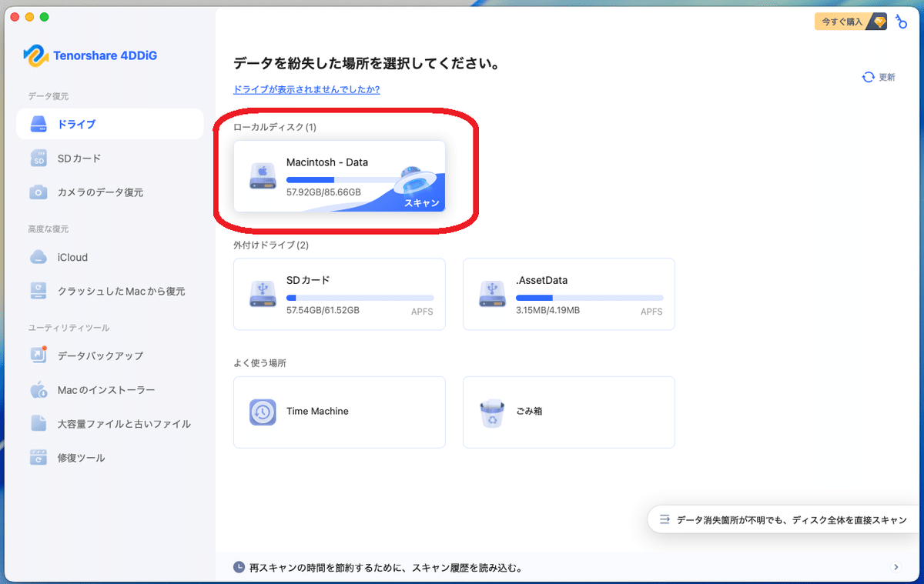Select the SDカード external drive
Image resolution: width=924 pixels, height=584 pixels.
pyautogui.click(x=339, y=294)
